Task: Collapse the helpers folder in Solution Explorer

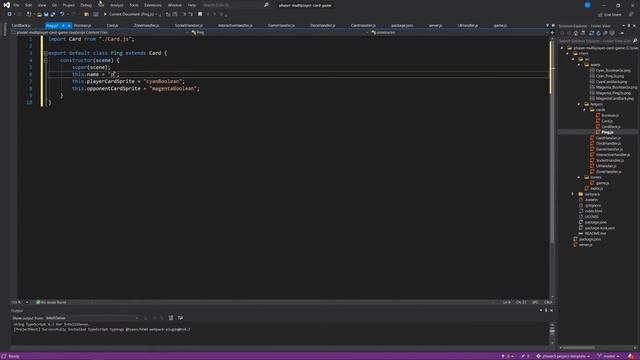Action: (x=579, y=104)
